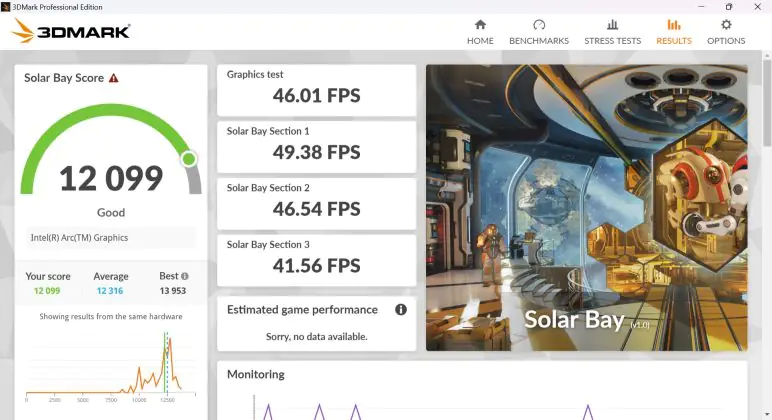Viewport: 772px width, 420px height.
Task: Click the 3DMark logo in header
Action: tap(71, 31)
